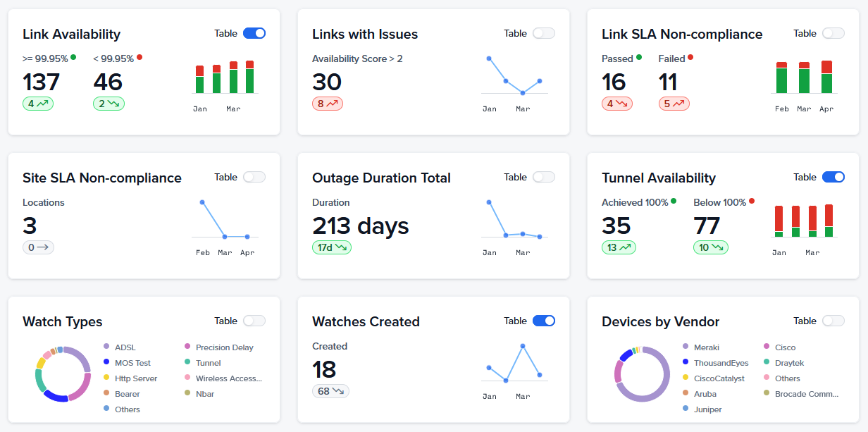Click the Tunnel Availability bar chart
Screen dimensions: 868x432
[804, 221]
